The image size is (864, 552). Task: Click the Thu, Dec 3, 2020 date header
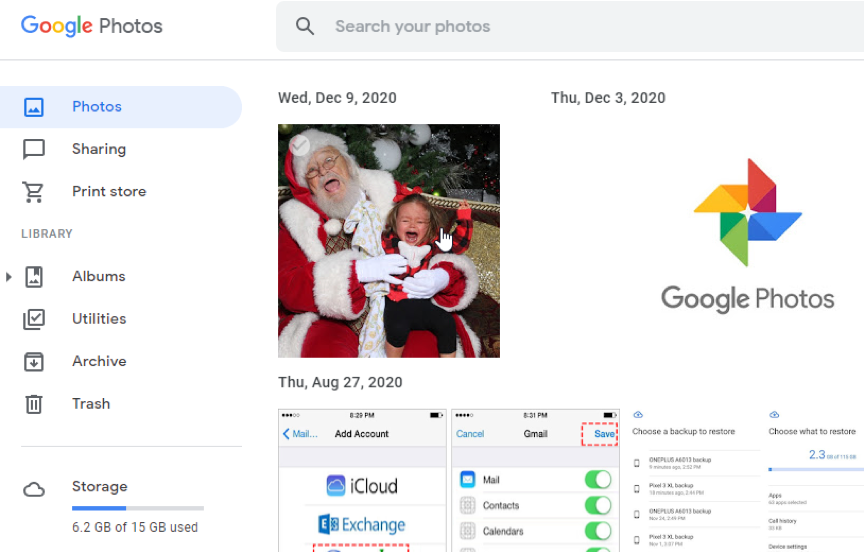click(x=608, y=98)
